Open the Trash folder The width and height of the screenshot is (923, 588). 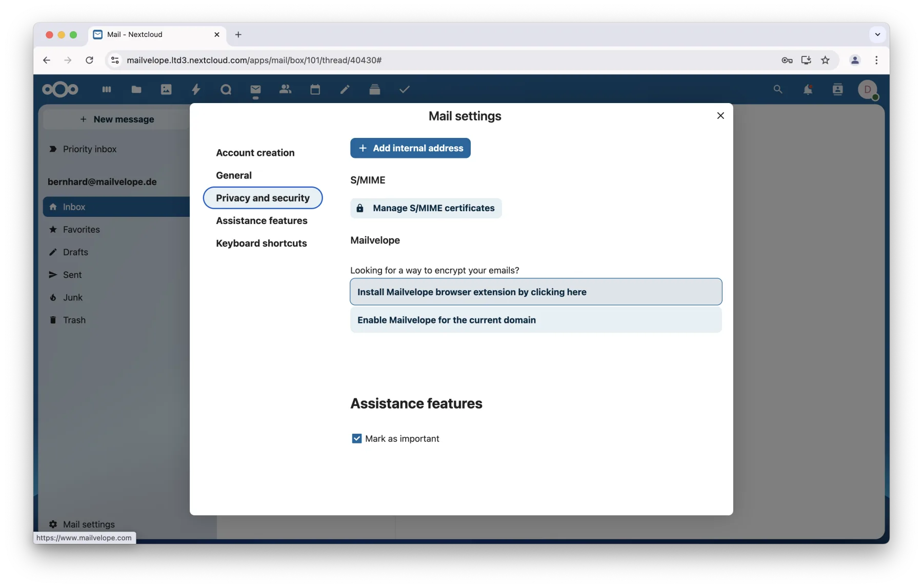click(x=117, y=320)
